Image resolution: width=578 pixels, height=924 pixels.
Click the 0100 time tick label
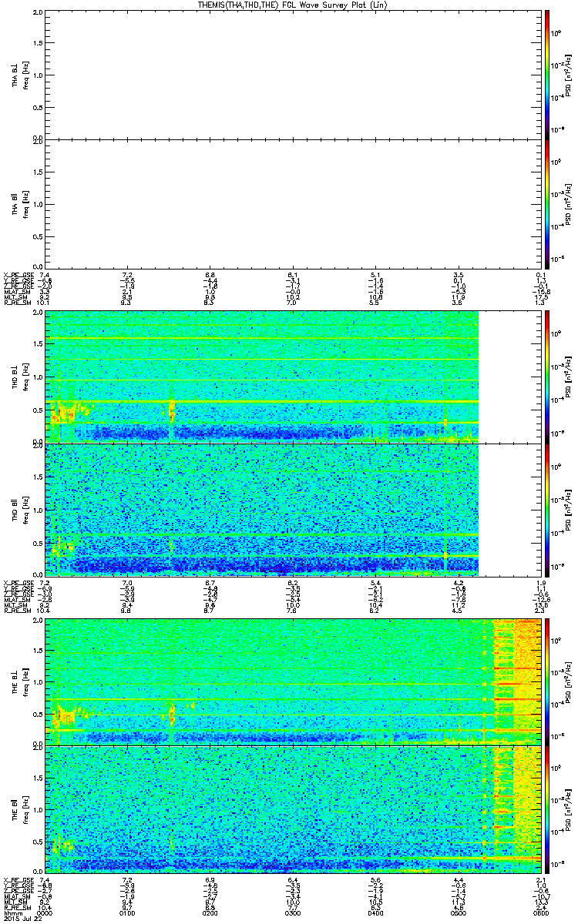pos(128,913)
